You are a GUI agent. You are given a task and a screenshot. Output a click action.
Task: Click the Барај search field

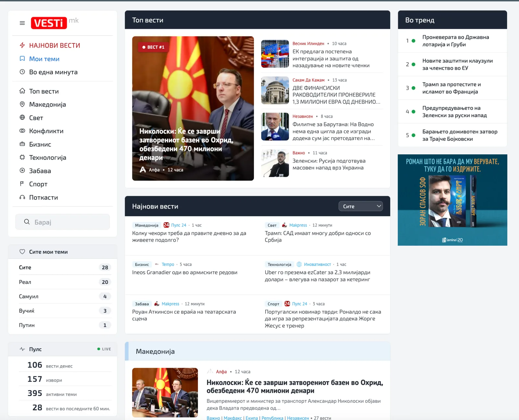click(x=63, y=222)
